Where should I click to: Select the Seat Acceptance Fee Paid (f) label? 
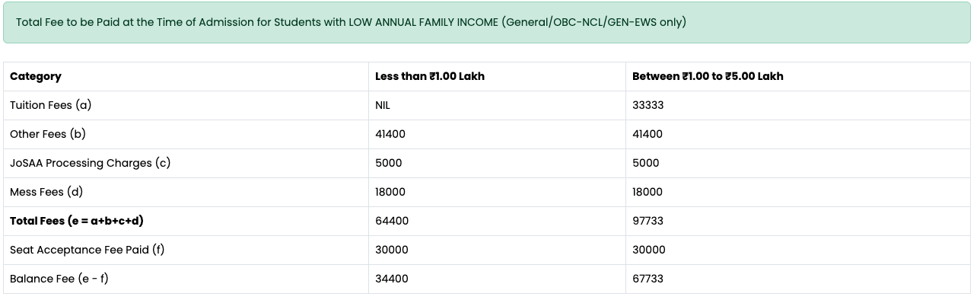(87, 250)
